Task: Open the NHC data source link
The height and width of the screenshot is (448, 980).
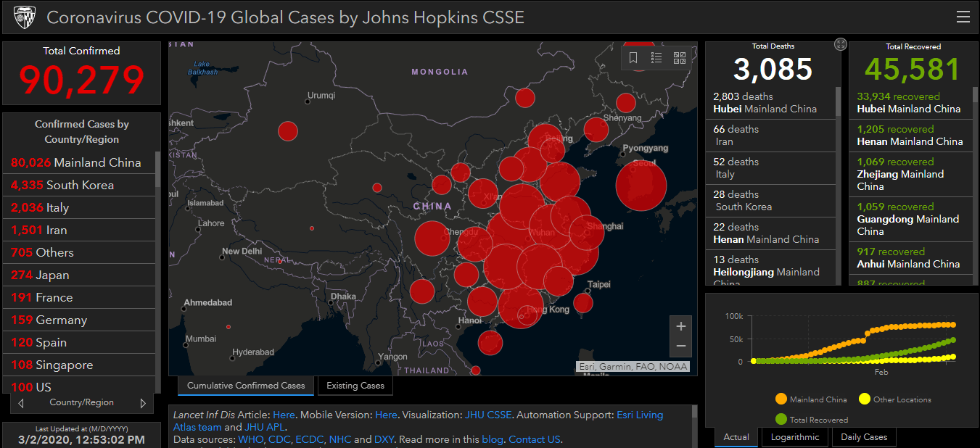Action: coord(340,440)
